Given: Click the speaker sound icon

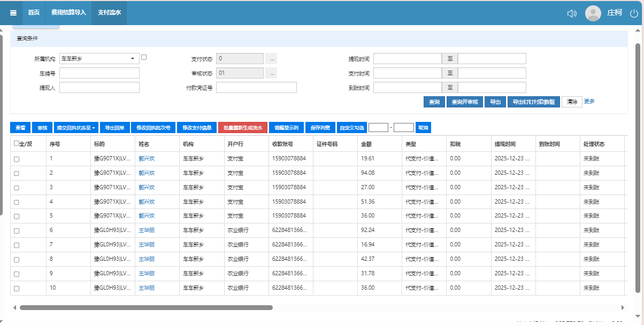Looking at the screenshot, I should (x=572, y=13).
